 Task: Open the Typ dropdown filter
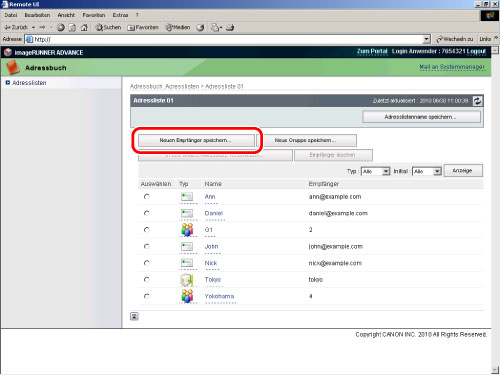376,171
